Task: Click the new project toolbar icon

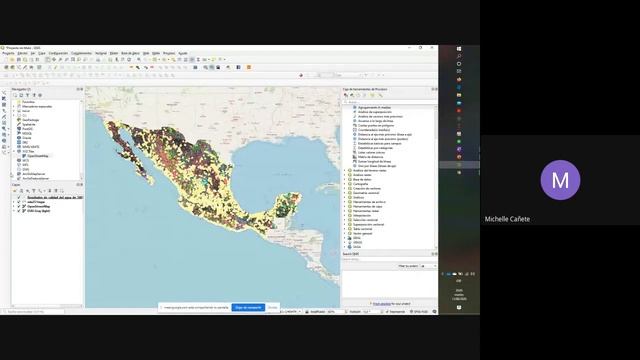Action: [6, 60]
